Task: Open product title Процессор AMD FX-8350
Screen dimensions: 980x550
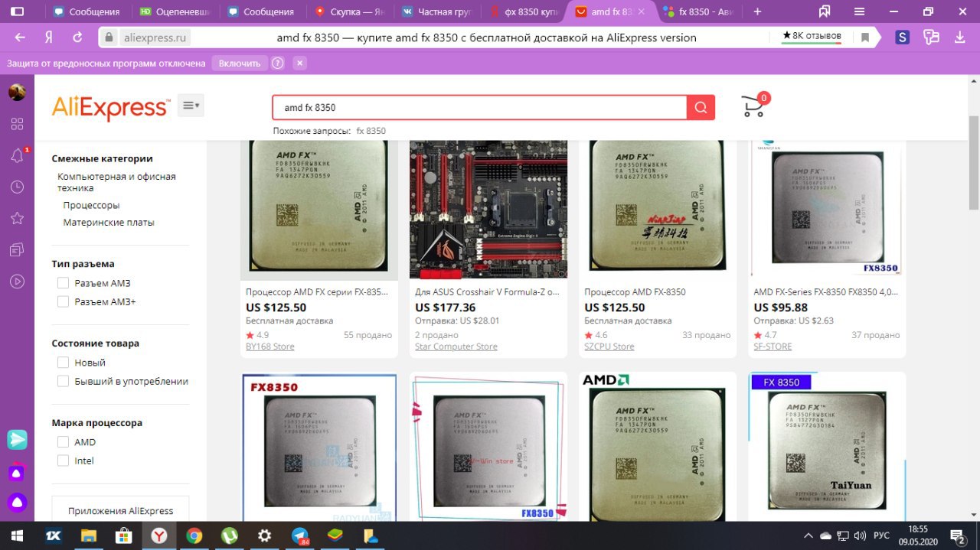Action: tap(635, 292)
